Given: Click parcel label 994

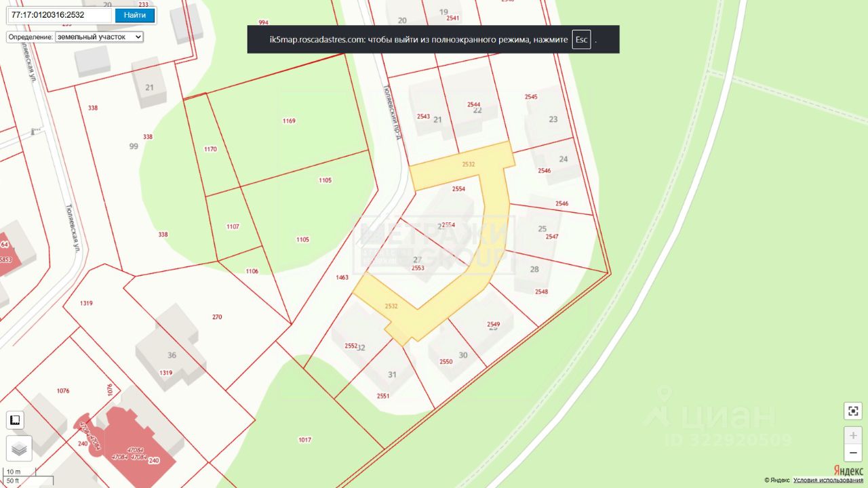Looking at the screenshot, I should point(264,22).
